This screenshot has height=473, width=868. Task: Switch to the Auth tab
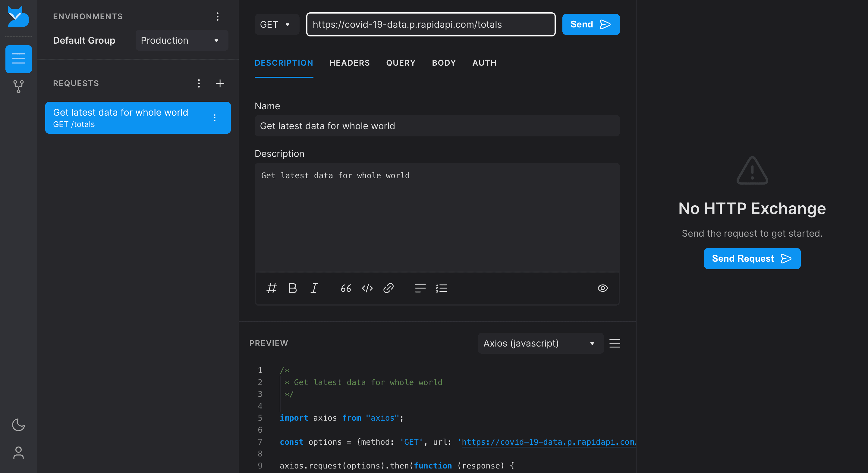pyautogui.click(x=484, y=63)
